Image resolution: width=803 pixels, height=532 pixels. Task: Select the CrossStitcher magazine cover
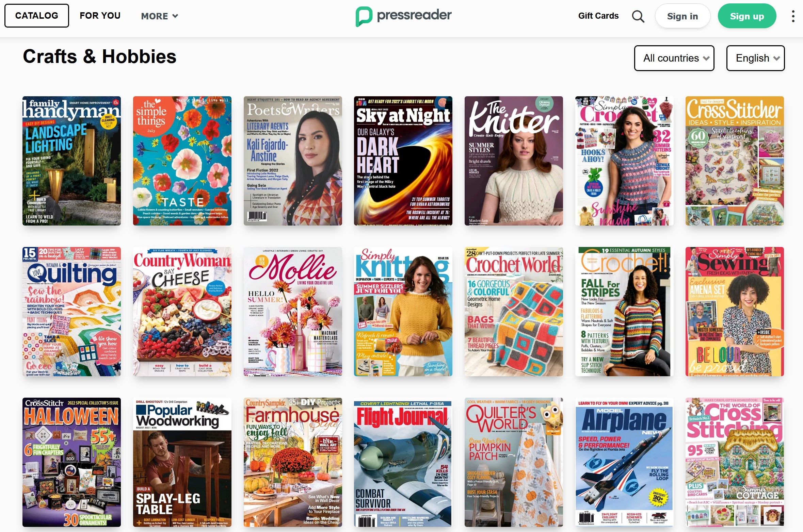pos(735,161)
